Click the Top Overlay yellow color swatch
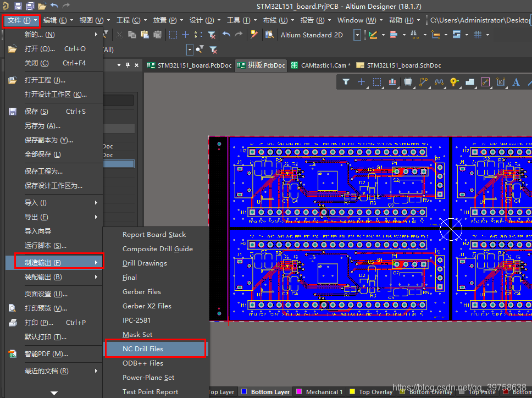 pos(352,391)
